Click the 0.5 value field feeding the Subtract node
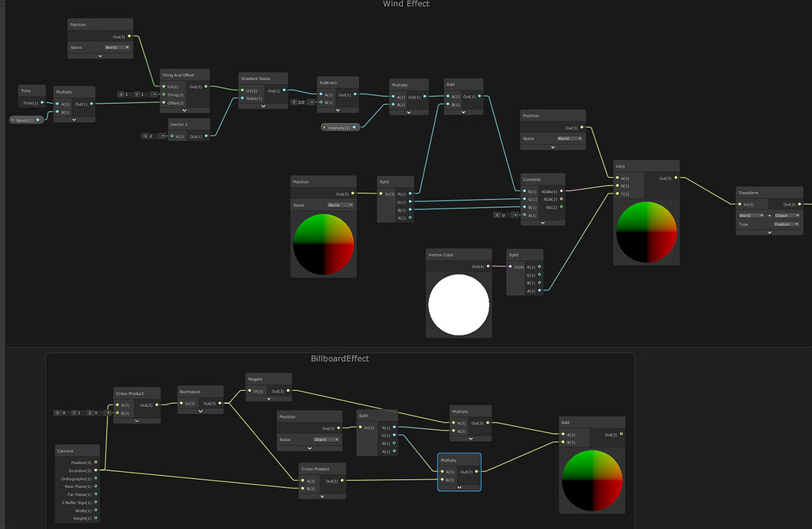Image resolution: width=812 pixels, height=529 pixels. tap(301, 102)
